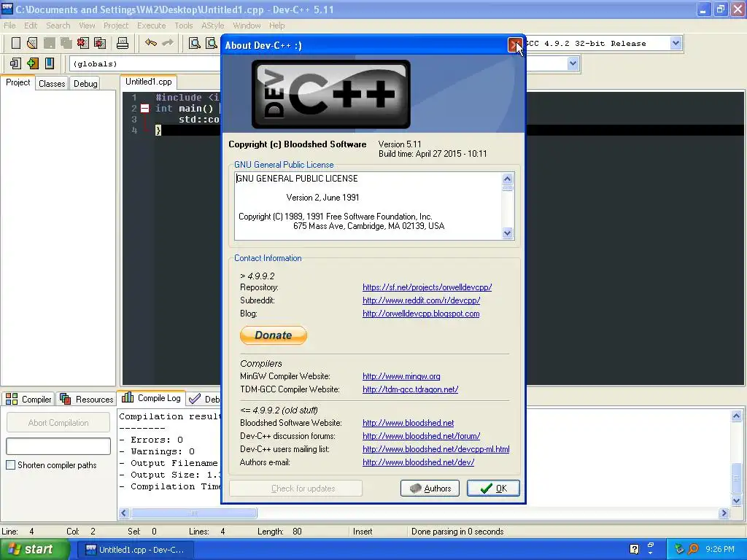Screen dimensions: 747x560
Task: Click the greyed Save toolbar icon
Action: coord(50,43)
